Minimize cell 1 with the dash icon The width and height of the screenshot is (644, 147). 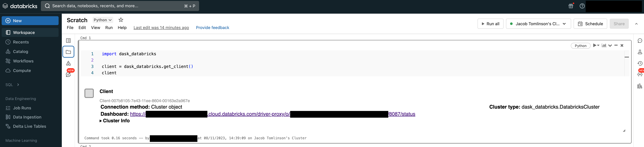click(616, 45)
